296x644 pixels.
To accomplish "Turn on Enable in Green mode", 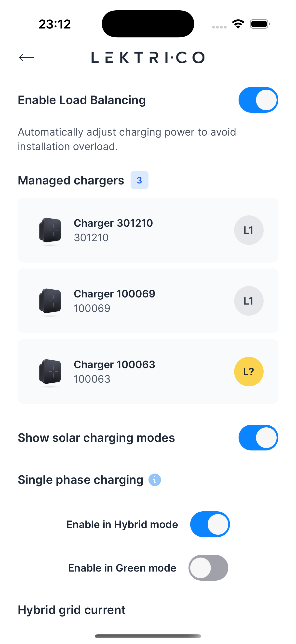I will click(x=208, y=568).
